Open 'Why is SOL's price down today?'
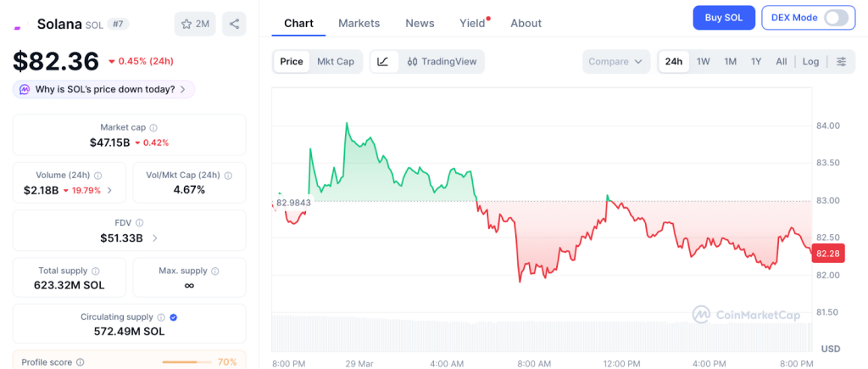Viewport: 868px width, 369px height. pos(103,89)
